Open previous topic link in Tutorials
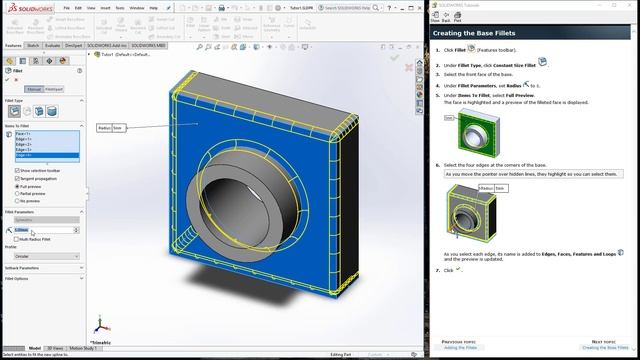Screen dimensions: 640x360 click(x=460, y=348)
